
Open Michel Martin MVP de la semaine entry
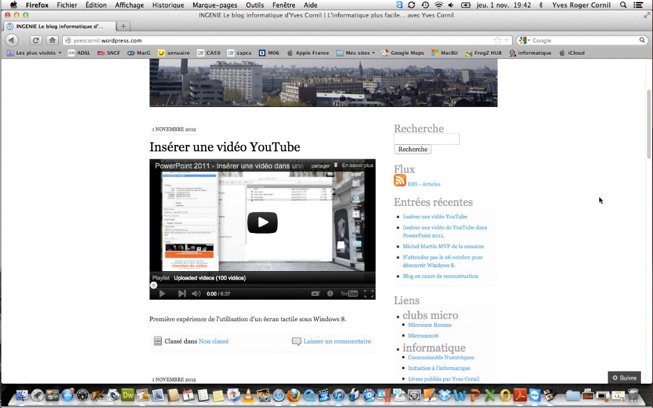coord(443,246)
